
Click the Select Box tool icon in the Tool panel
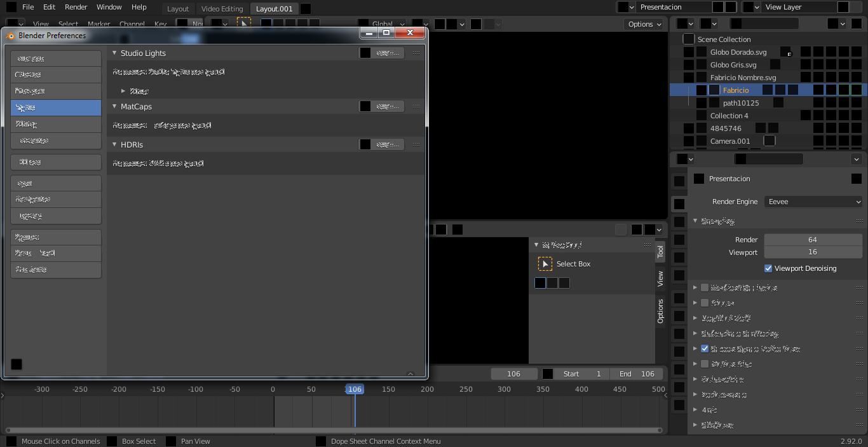point(545,264)
